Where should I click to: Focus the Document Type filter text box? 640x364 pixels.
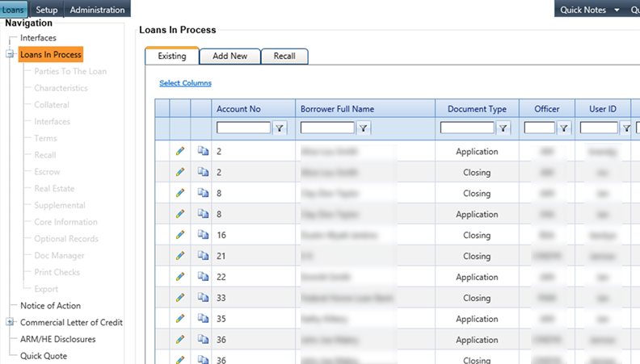pos(467,128)
